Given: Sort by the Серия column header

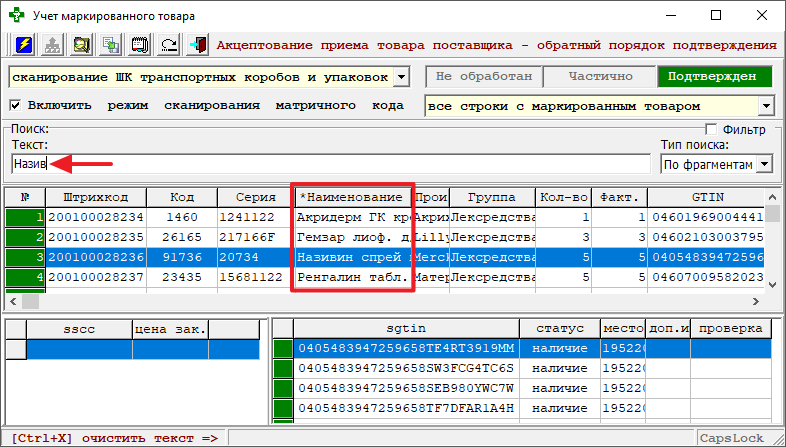Looking at the screenshot, I should pos(256,197).
